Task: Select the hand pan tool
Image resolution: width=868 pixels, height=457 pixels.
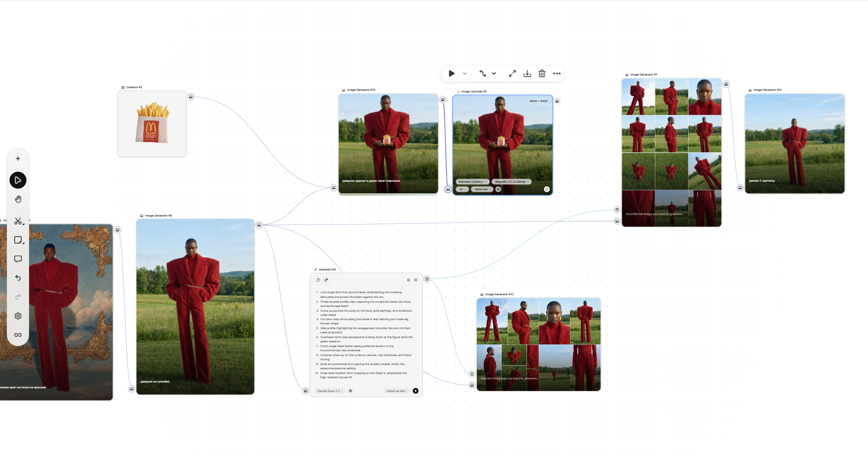Action: pos(18,199)
